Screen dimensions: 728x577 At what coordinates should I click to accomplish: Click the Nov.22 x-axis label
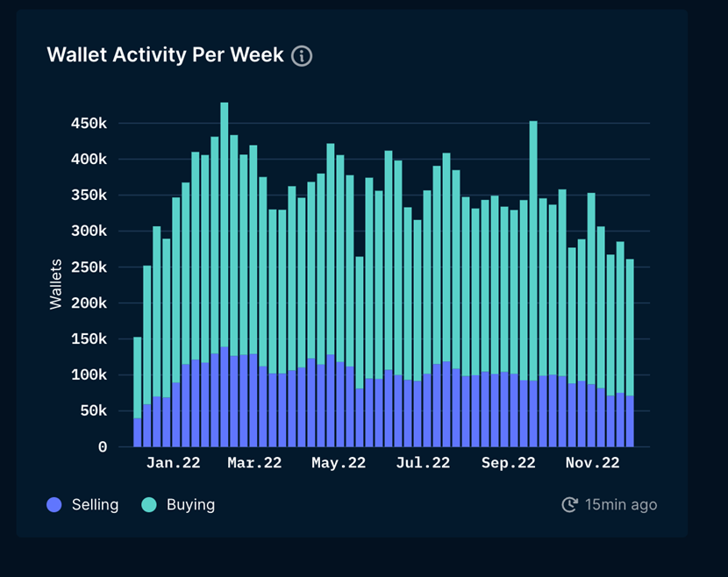pos(593,463)
